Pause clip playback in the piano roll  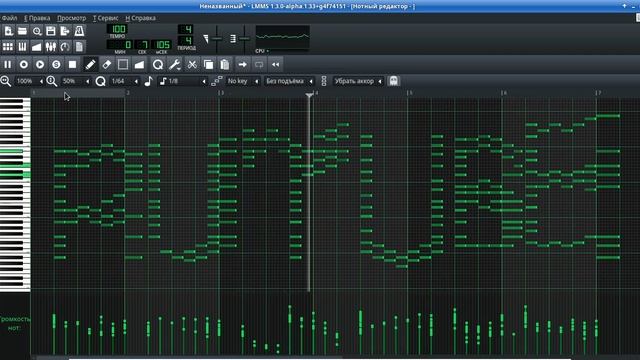(7, 64)
